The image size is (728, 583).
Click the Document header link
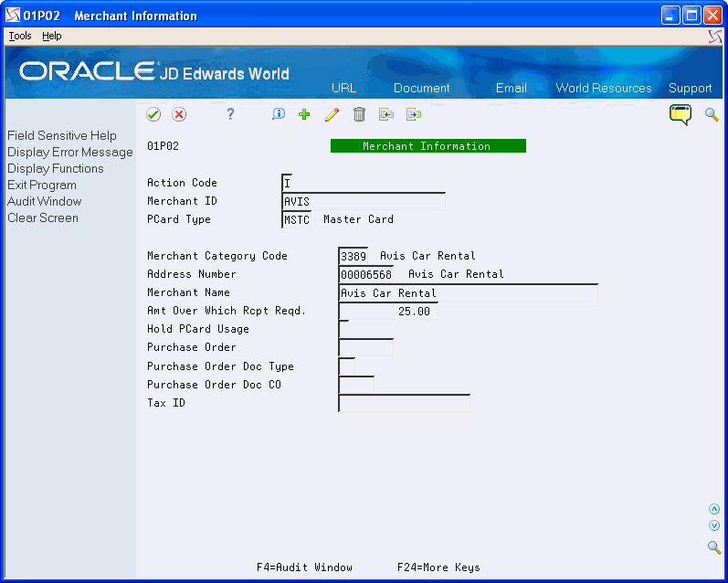pos(422,88)
